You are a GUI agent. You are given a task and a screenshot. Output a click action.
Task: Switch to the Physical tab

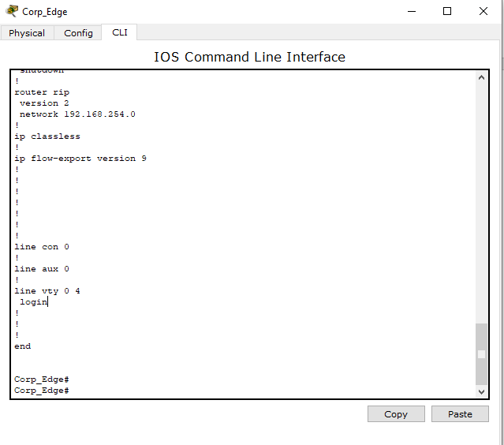point(27,33)
